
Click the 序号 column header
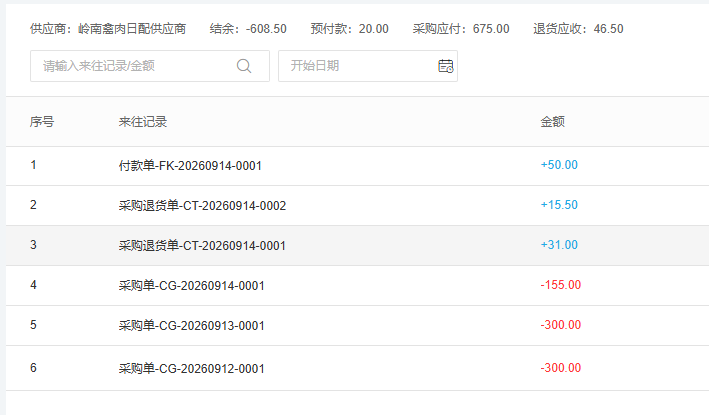point(42,122)
